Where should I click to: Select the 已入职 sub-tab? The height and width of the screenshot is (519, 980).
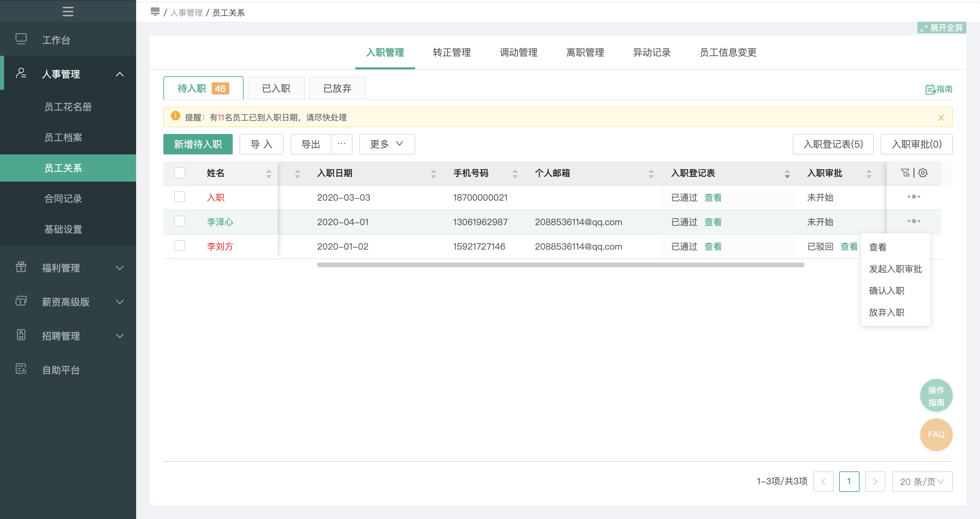click(276, 88)
